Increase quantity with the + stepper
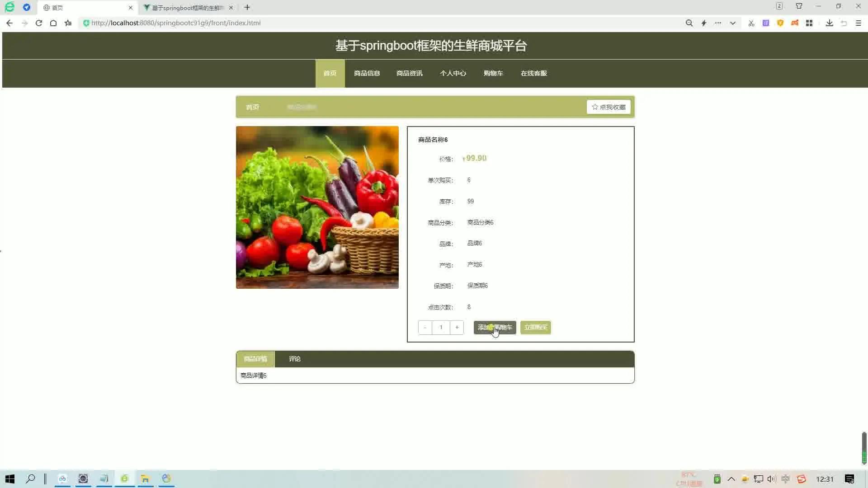This screenshot has height=488, width=868. point(457,327)
